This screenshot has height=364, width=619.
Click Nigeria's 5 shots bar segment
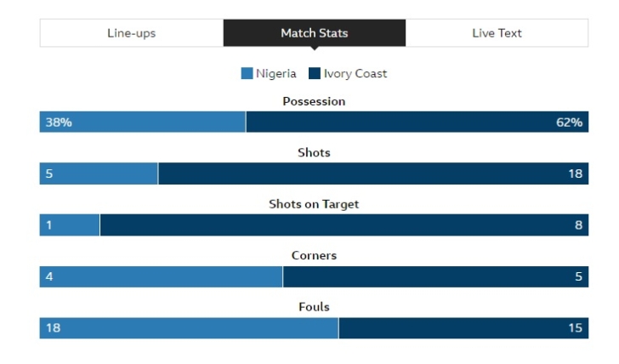pyautogui.click(x=98, y=174)
